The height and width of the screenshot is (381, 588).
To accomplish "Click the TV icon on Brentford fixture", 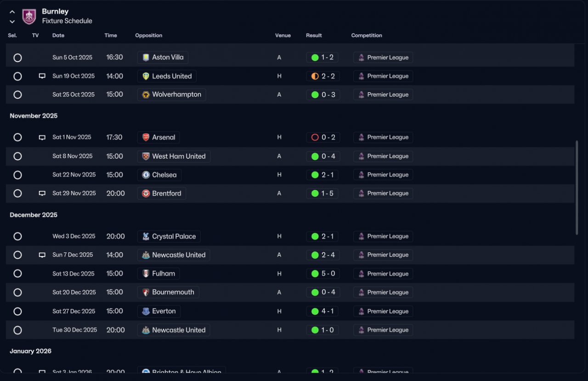I will [x=42, y=194].
